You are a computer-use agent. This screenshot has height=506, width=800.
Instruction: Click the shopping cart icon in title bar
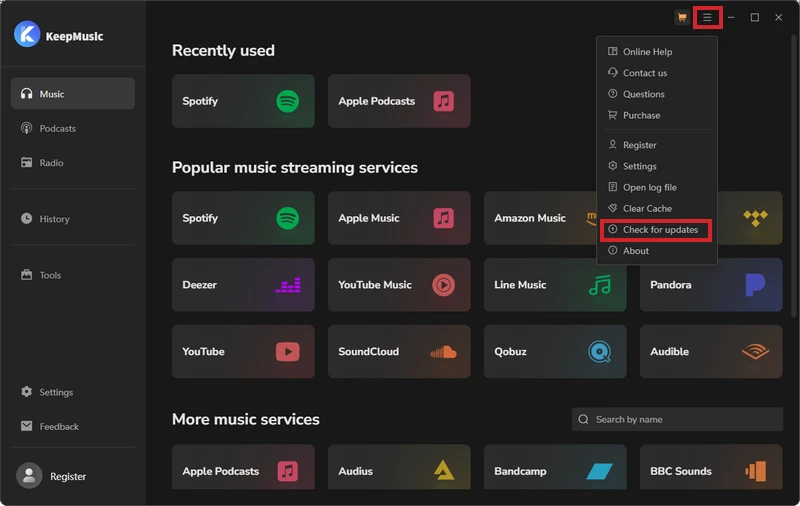[682, 18]
